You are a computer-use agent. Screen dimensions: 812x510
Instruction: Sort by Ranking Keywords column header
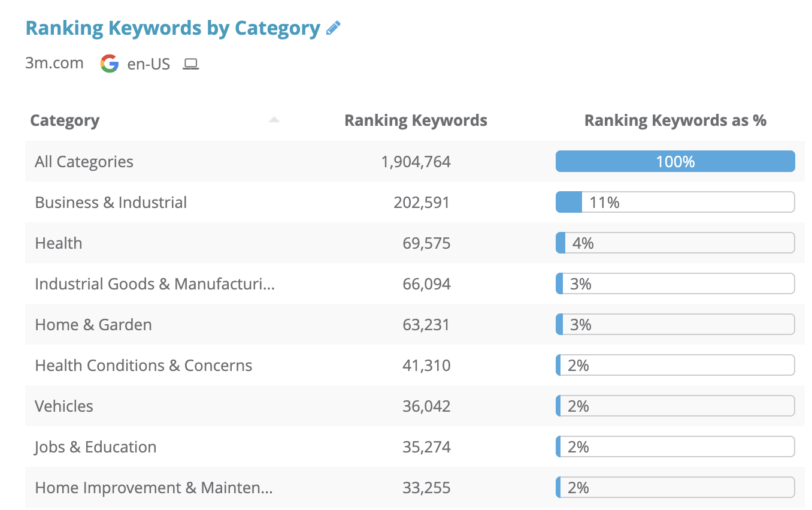pyautogui.click(x=416, y=120)
